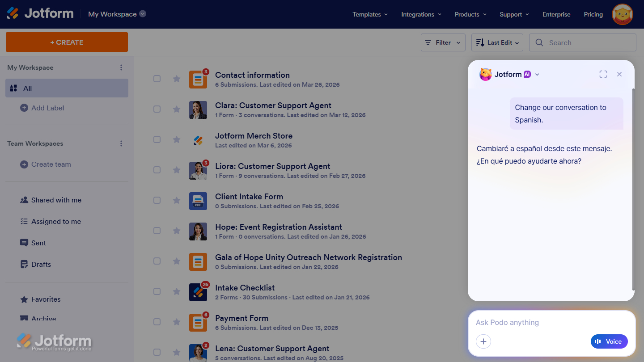Open the Filter dropdown
644x362 pixels.
443,42
